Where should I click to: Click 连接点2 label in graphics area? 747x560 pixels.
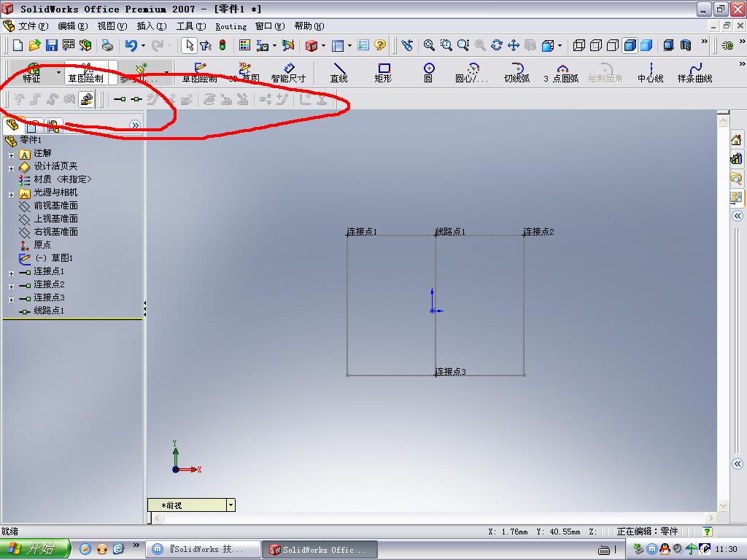tap(538, 231)
